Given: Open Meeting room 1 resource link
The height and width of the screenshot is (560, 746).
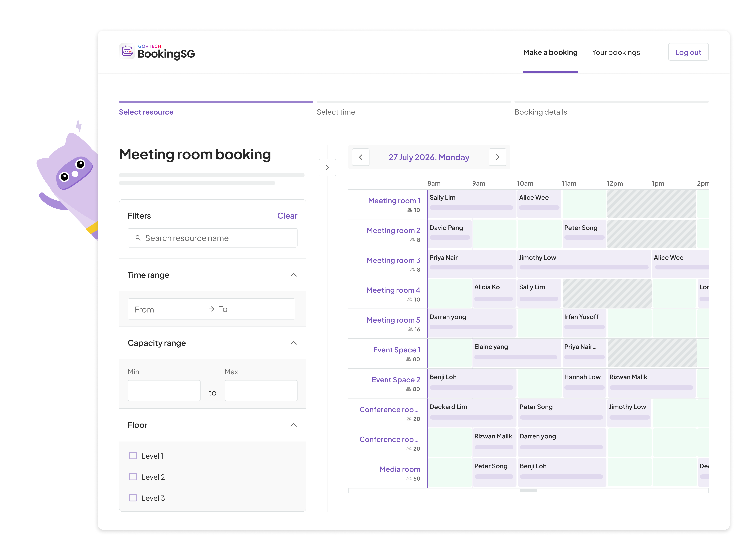Looking at the screenshot, I should click(394, 201).
